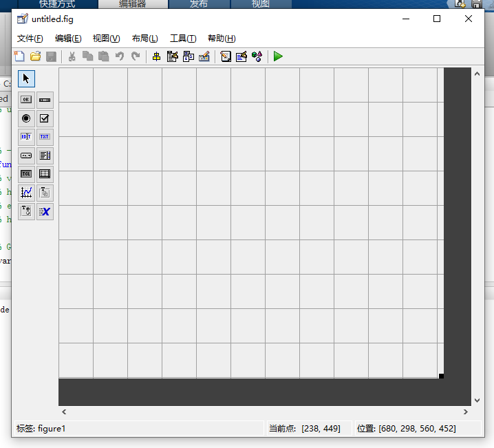Click the untitled.fig window title

coord(52,19)
